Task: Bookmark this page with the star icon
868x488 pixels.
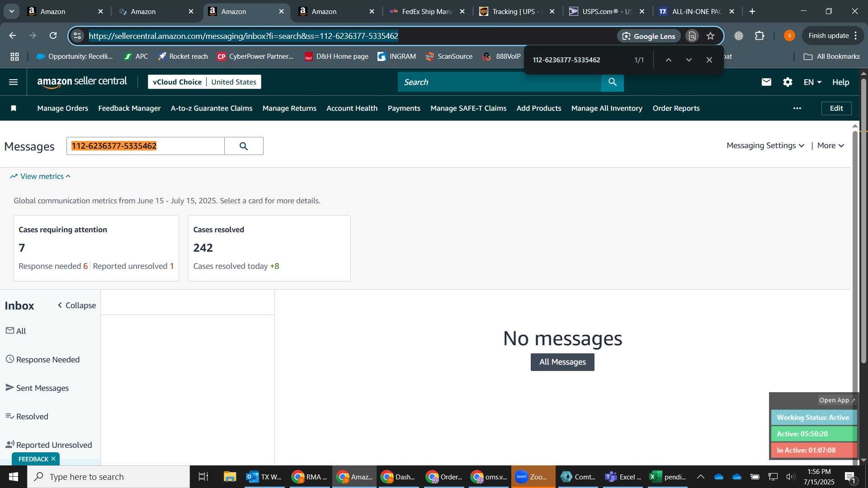Action: [x=711, y=36]
